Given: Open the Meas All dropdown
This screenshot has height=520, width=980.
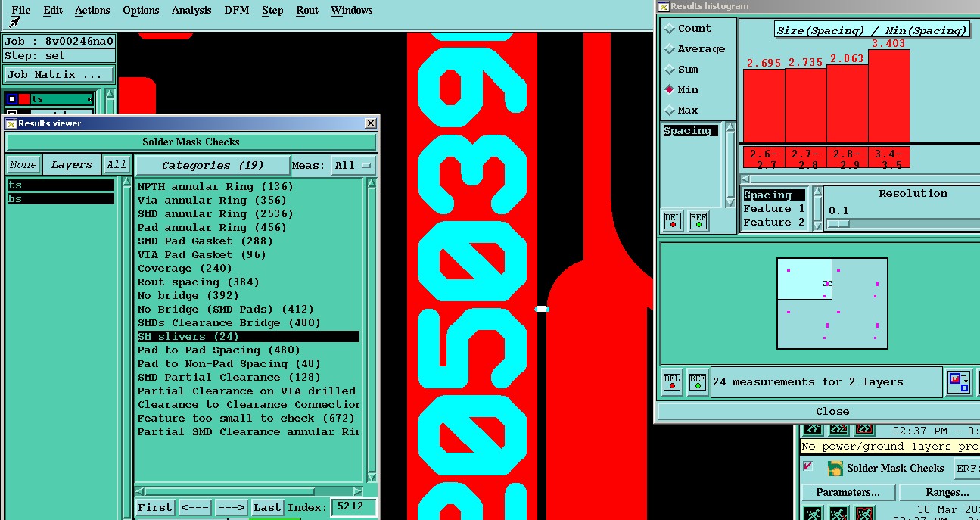Looking at the screenshot, I should tap(355, 164).
